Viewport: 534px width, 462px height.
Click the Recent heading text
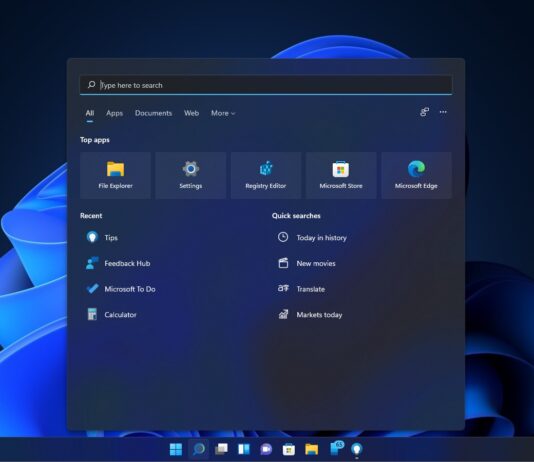click(91, 216)
